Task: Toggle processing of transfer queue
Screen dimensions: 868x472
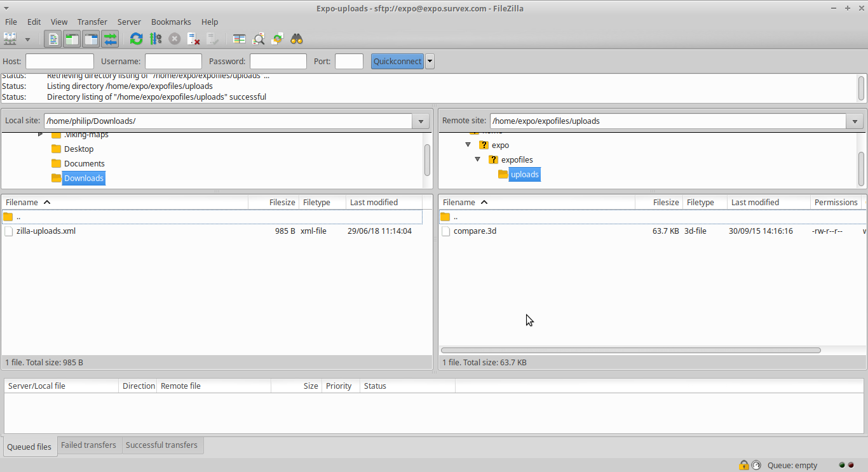Action: 155,39
